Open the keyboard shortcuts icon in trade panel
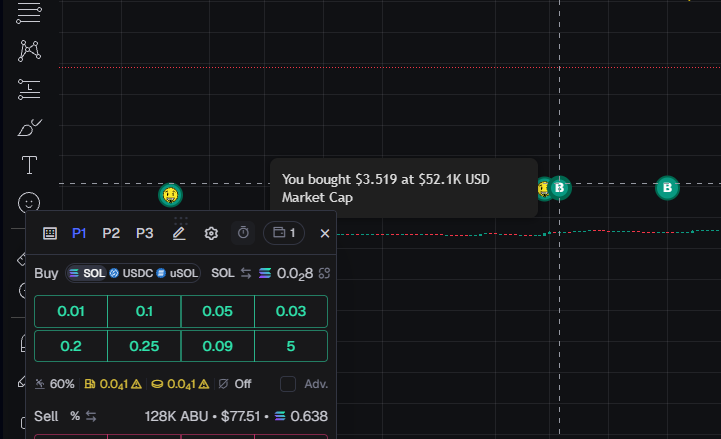The height and width of the screenshot is (439, 721). 50,233
